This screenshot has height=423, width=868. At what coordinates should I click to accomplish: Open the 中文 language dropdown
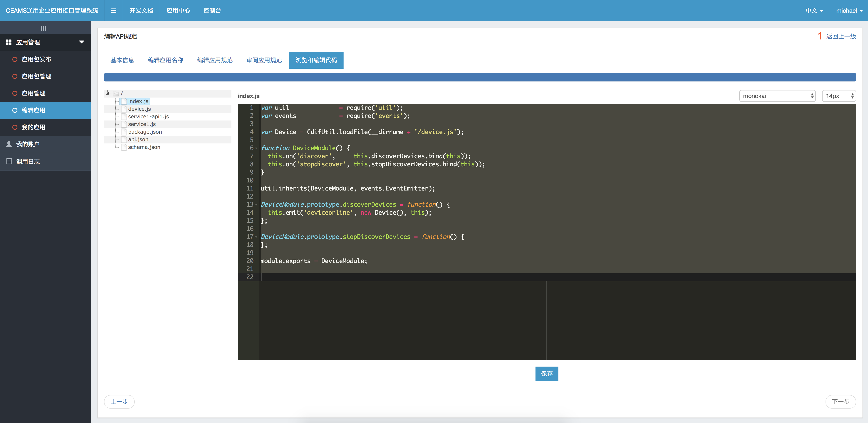[814, 10]
